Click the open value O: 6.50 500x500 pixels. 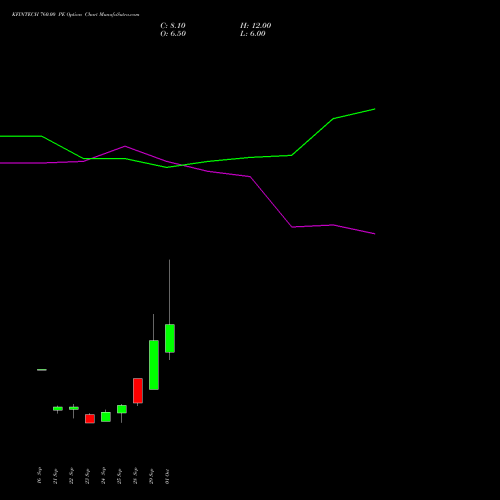pos(173,34)
